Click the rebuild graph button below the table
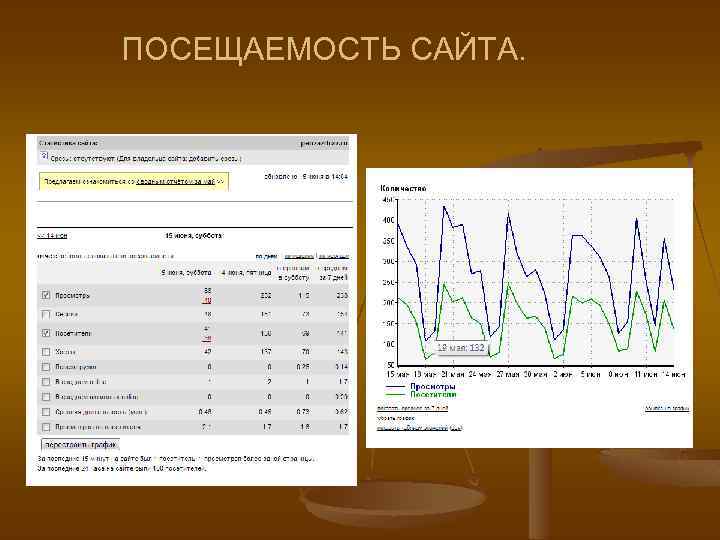Viewport: 720px width, 540px height. (80, 444)
